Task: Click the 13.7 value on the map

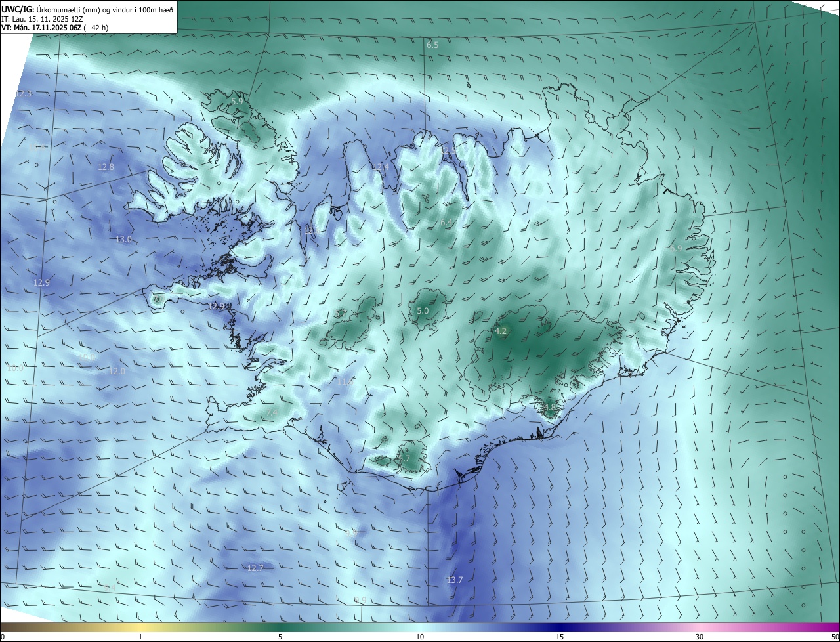Action: (455, 580)
